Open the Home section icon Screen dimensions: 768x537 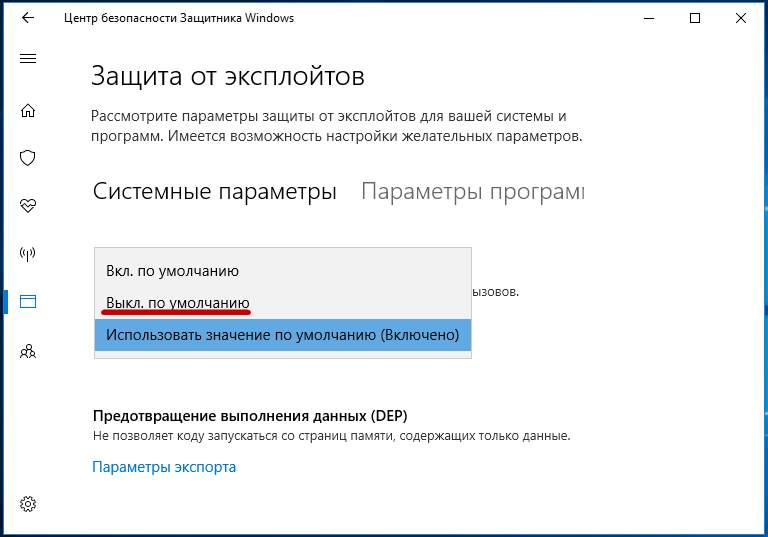(28, 111)
